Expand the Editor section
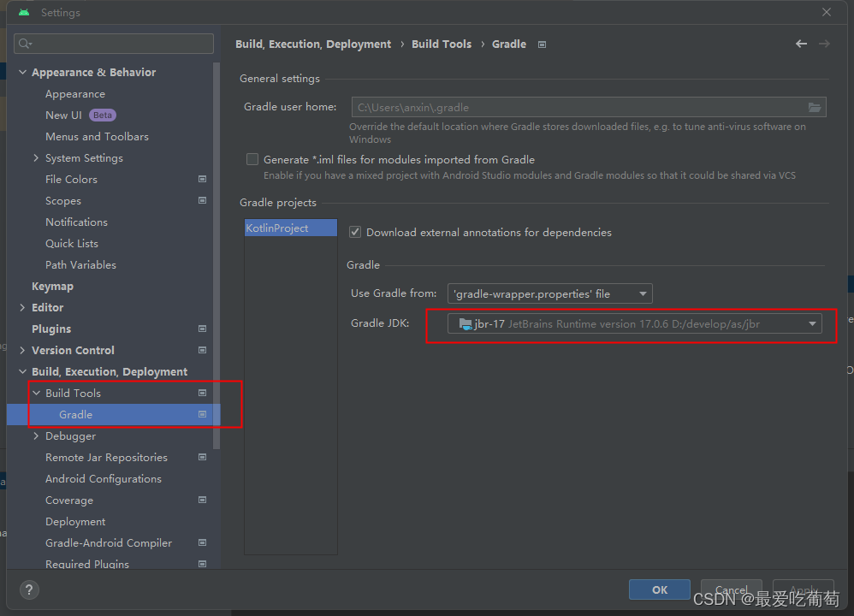This screenshot has width=854, height=616. pos(22,307)
